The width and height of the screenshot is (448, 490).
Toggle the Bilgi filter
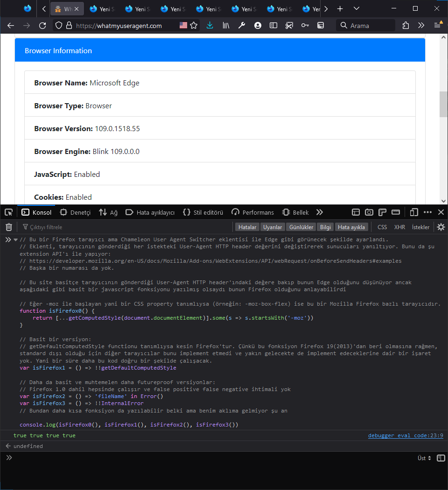325,227
